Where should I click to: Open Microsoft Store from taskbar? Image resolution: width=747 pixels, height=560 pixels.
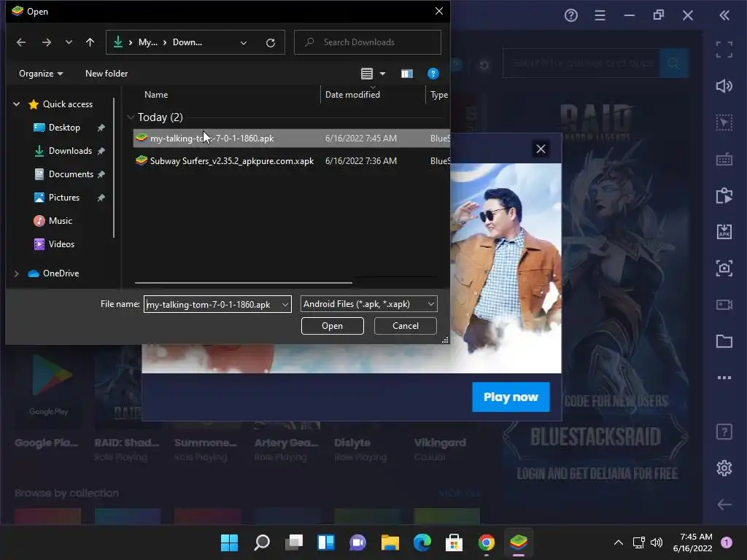(x=454, y=542)
